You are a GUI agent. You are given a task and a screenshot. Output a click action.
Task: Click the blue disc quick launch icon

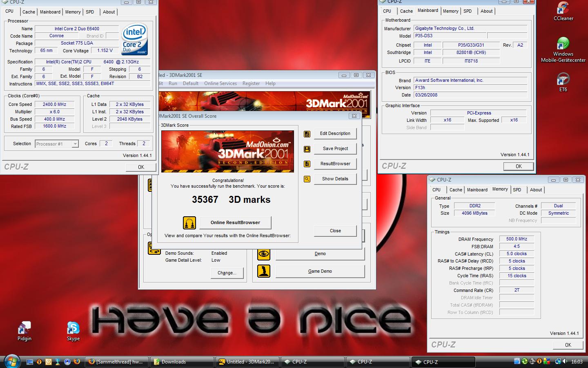tap(67, 362)
